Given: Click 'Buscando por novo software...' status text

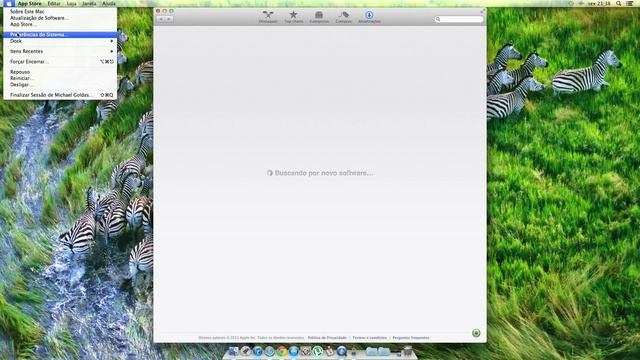Looking at the screenshot, I should click(324, 173).
